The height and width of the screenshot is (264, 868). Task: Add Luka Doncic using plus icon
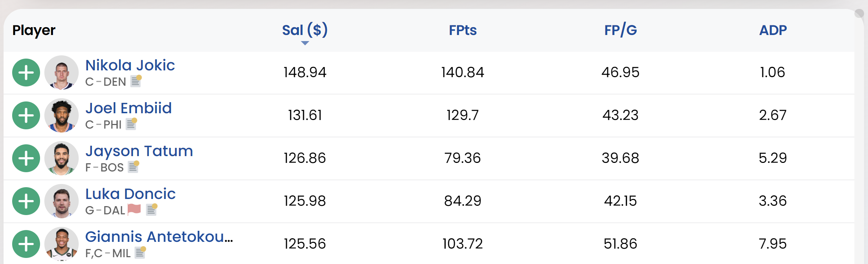26,201
